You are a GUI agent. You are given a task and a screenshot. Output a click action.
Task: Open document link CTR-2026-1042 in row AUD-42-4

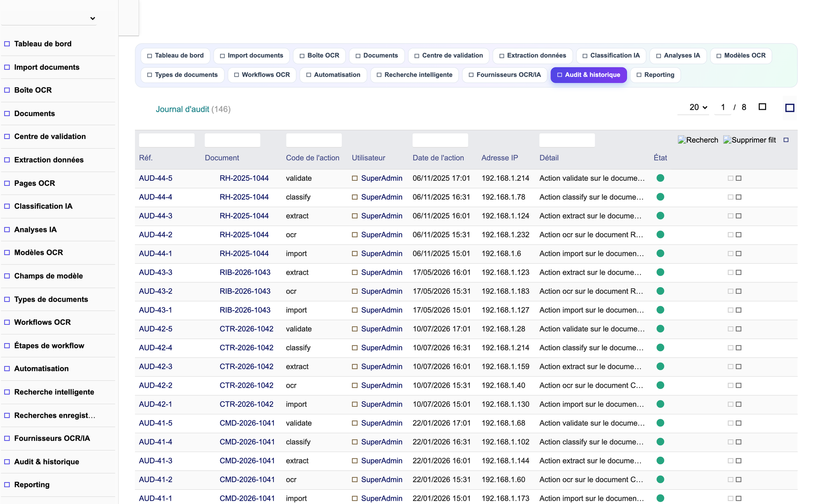tap(246, 348)
